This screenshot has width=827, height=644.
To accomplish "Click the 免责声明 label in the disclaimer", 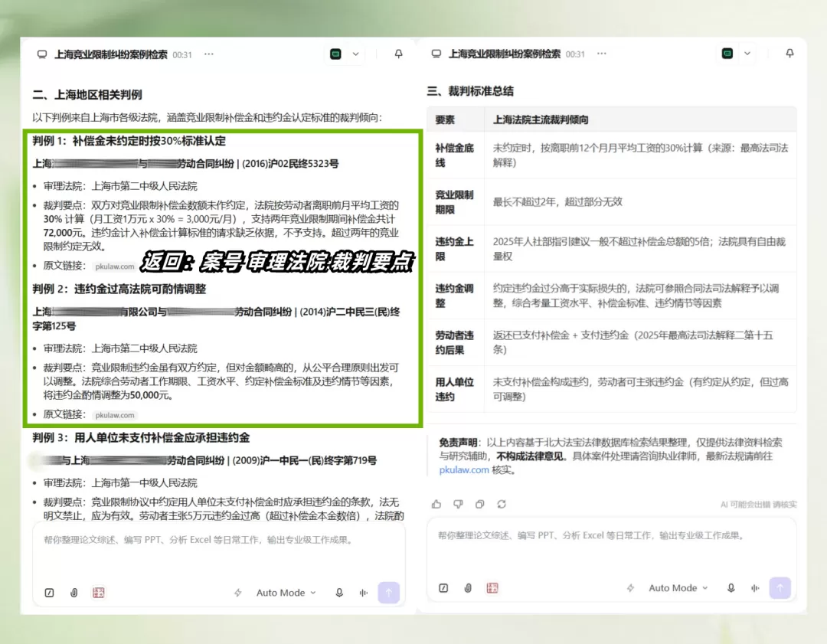I will (x=458, y=443).
